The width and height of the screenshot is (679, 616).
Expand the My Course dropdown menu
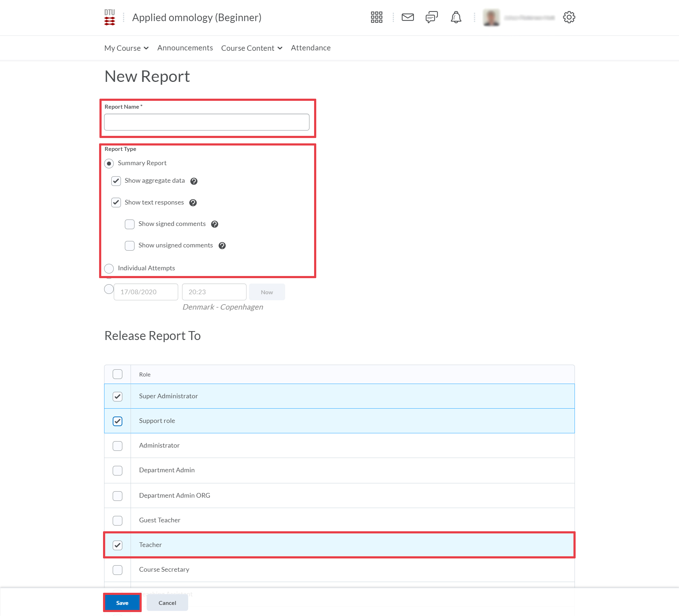[x=126, y=48]
